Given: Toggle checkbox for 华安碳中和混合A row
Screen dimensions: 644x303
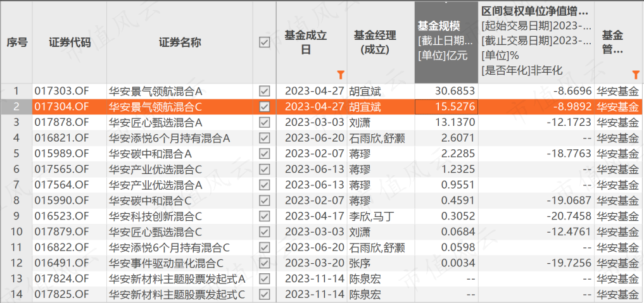Looking at the screenshot, I should pyautogui.click(x=265, y=154).
